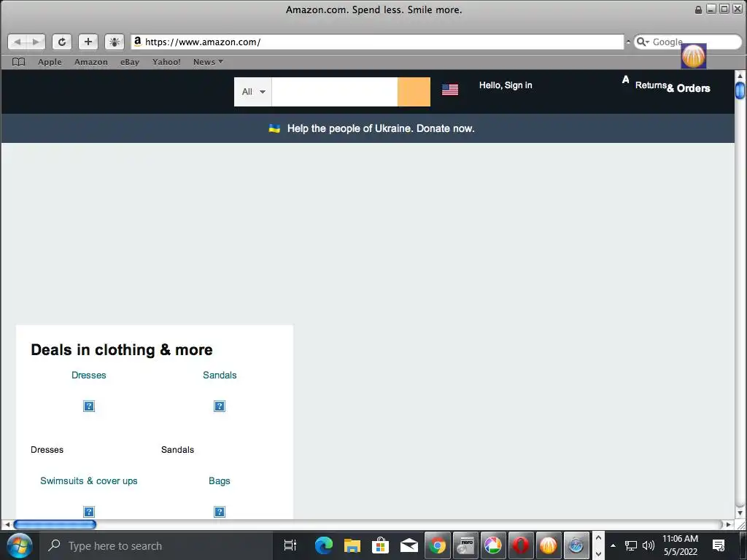Image resolution: width=747 pixels, height=560 pixels.
Task: Open Task View from the taskbar
Action: pyautogui.click(x=290, y=545)
